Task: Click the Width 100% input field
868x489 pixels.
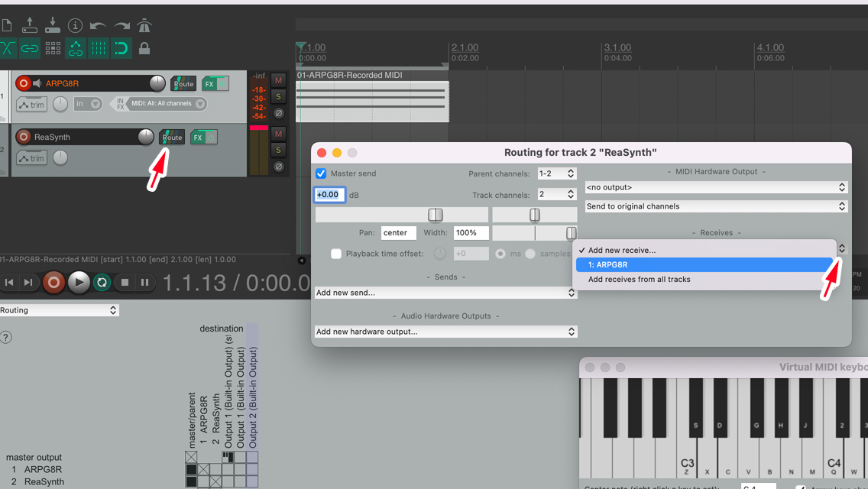Action: 471,232
